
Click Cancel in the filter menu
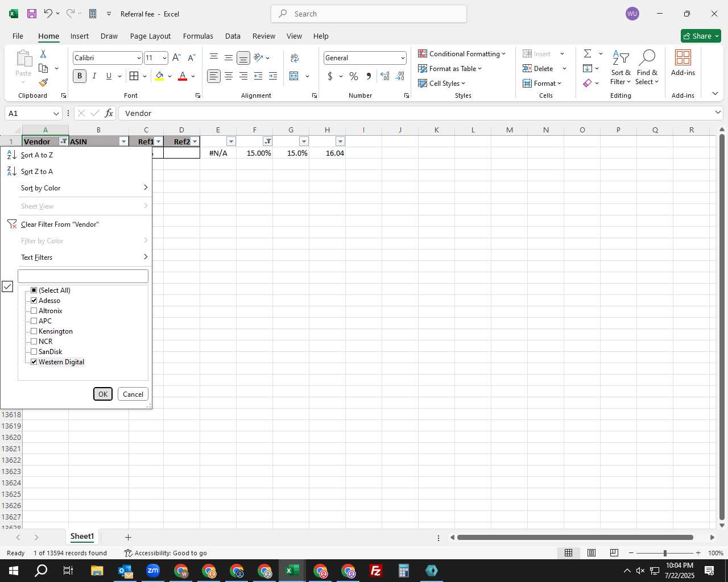[x=133, y=394]
